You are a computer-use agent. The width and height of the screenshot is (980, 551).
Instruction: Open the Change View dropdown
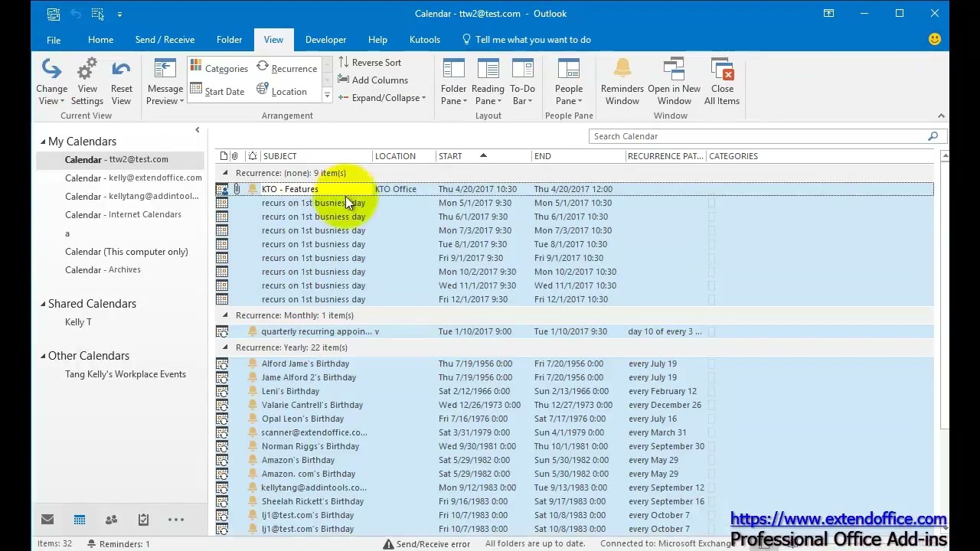tap(51, 83)
